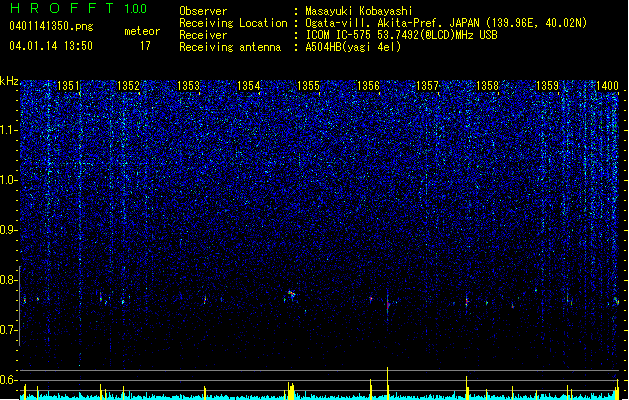Screen dimensions: 629x400
Task: Click the timestamp 04.01.14 13:50
Action: point(51,46)
